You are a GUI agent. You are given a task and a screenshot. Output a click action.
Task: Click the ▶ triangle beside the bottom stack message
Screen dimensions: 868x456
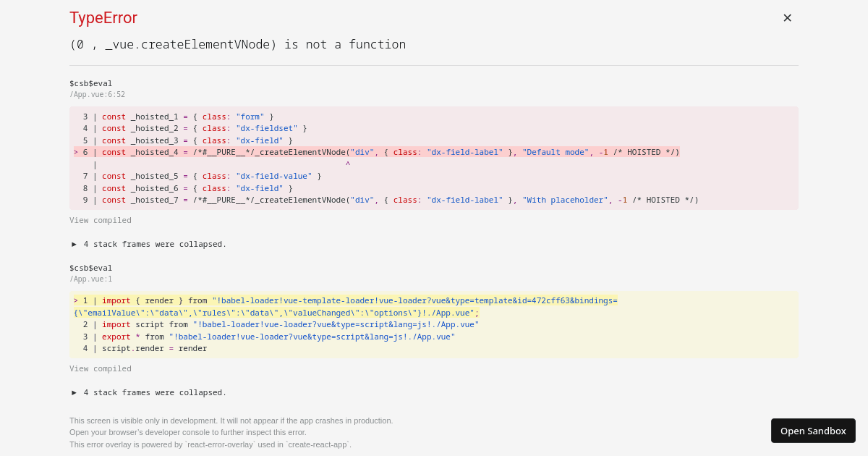[74, 392]
